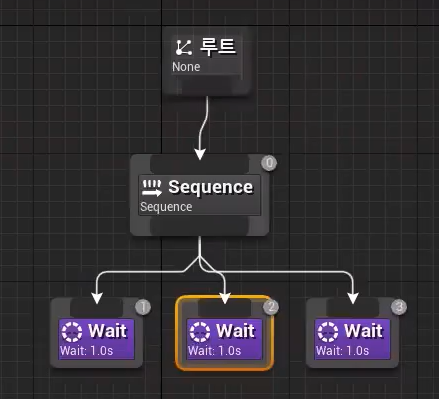439x399 pixels.
Task: Click the Wait icon in node 1
Action: [x=72, y=332]
